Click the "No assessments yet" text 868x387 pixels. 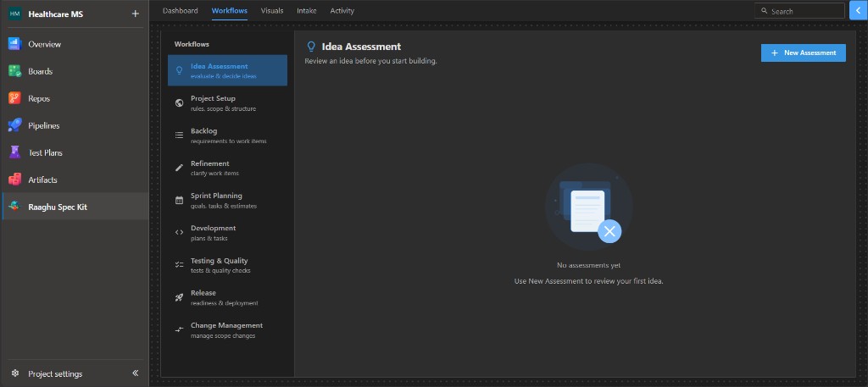(x=588, y=265)
